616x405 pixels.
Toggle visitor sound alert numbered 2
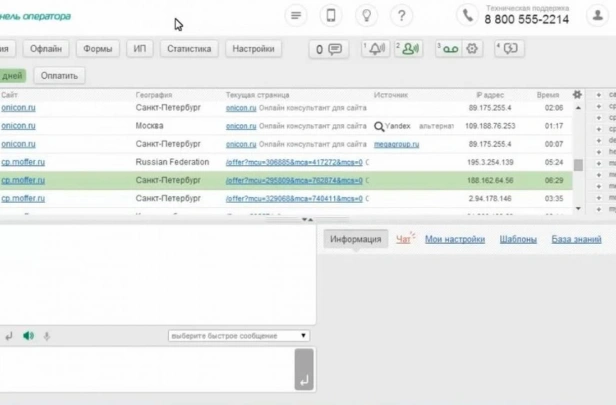click(409, 49)
